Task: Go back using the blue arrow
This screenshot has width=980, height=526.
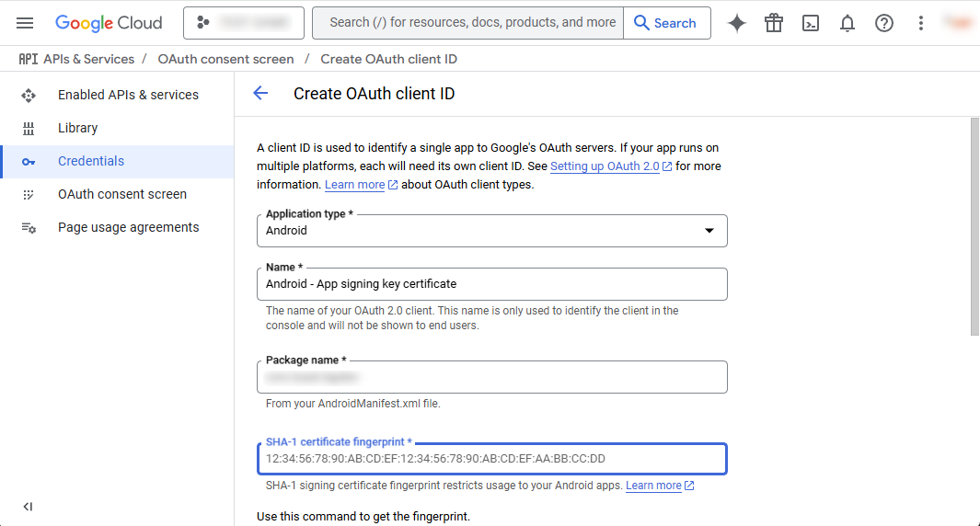Action: [x=260, y=94]
